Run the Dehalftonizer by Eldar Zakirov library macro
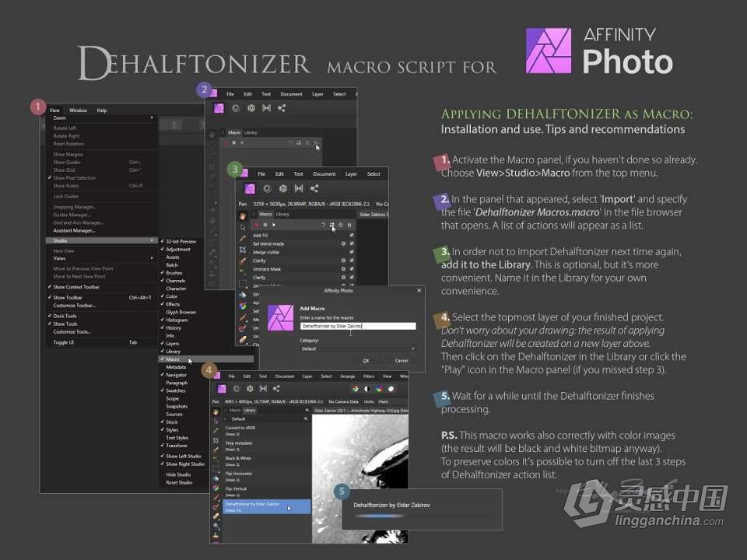Image resolution: width=747 pixels, height=560 pixels. [x=267, y=506]
